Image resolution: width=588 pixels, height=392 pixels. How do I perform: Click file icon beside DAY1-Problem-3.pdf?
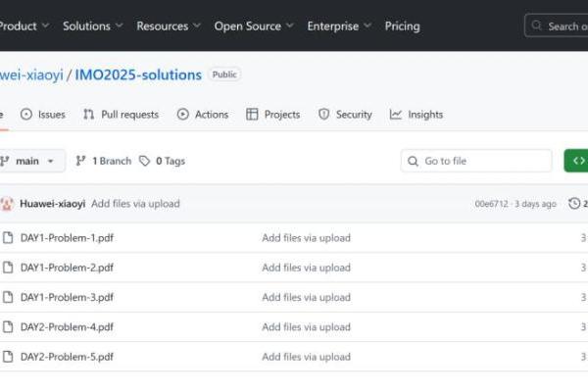[8, 297]
